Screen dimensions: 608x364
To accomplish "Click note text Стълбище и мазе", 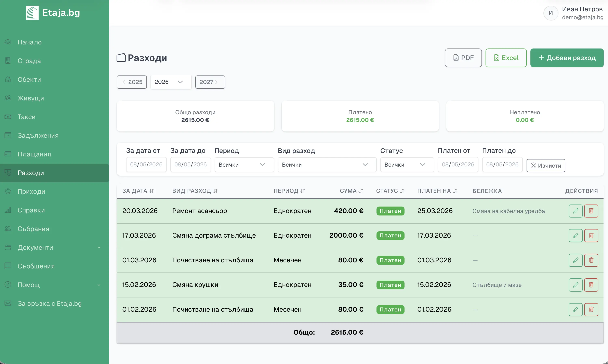I will [x=497, y=285].
